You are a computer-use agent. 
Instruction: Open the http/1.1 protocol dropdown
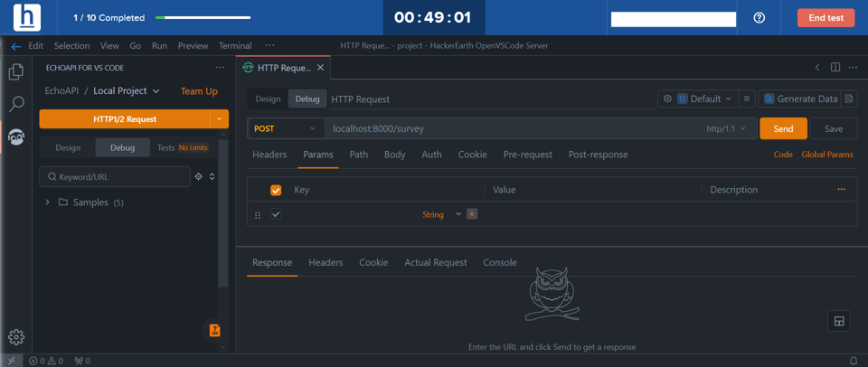click(726, 129)
